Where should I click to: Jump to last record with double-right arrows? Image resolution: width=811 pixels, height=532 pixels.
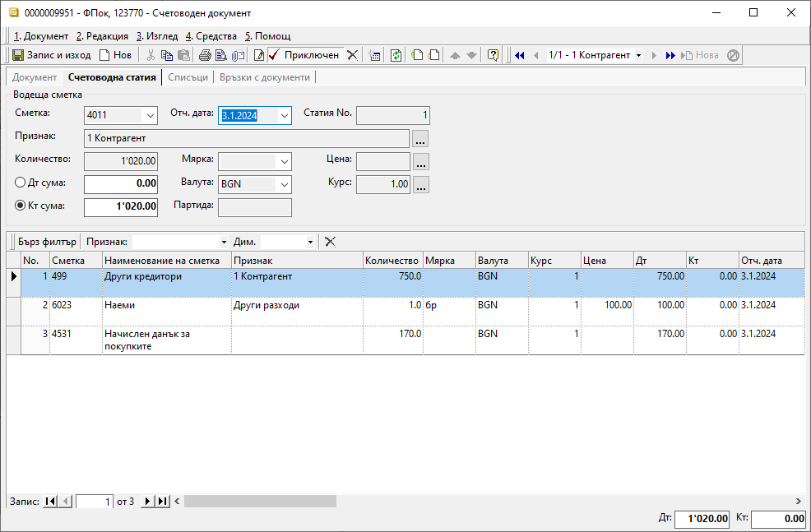pos(670,55)
